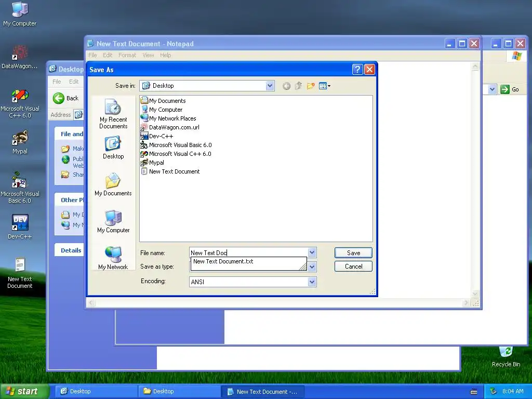Open View menu in Notepad
532x399 pixels.
pos(148,55)
